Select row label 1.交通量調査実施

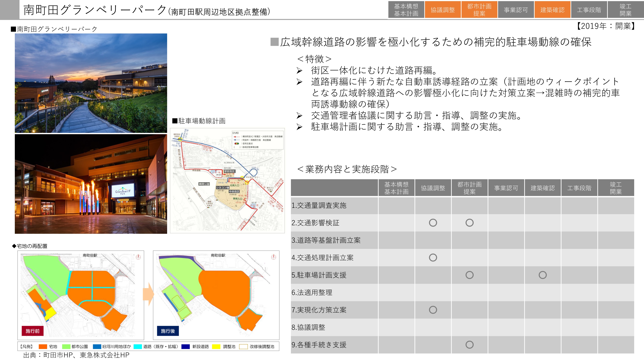pyautogui.click(x=319, y=205)
